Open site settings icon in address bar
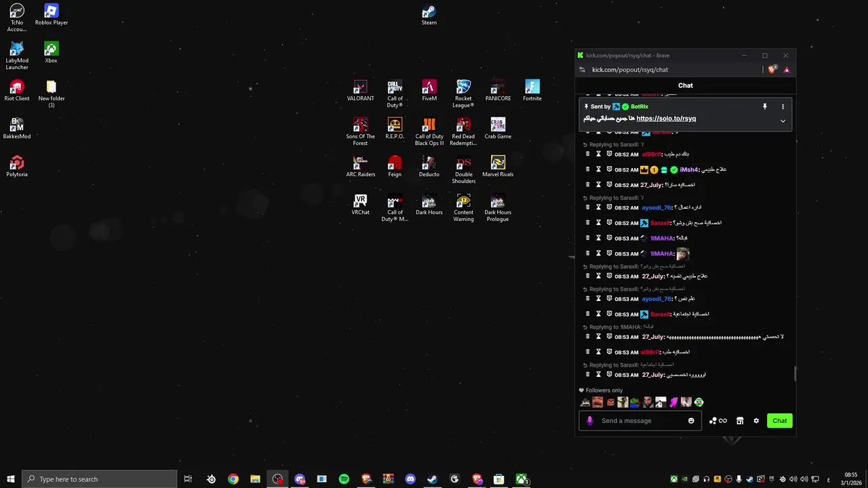Viewport: 868px width, 488px height. pos(582,69)
